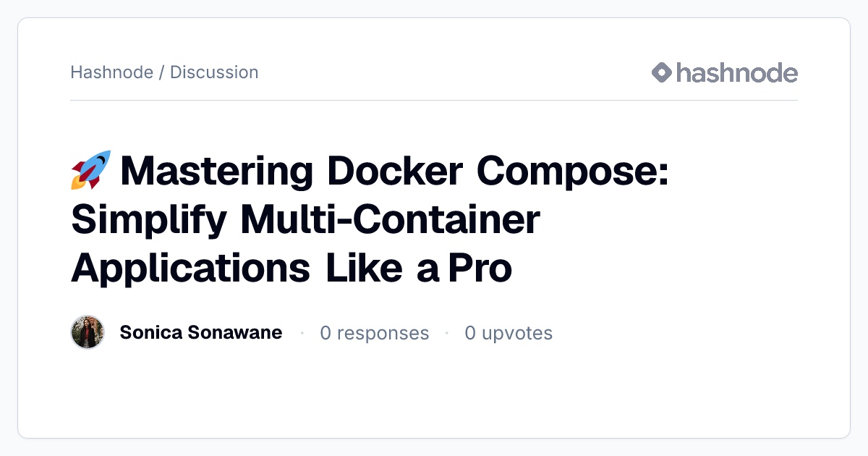This screenshot has width=868, height=456.
Task: Open the Hashnode breadcrumb word
Action: coord(111,72)
